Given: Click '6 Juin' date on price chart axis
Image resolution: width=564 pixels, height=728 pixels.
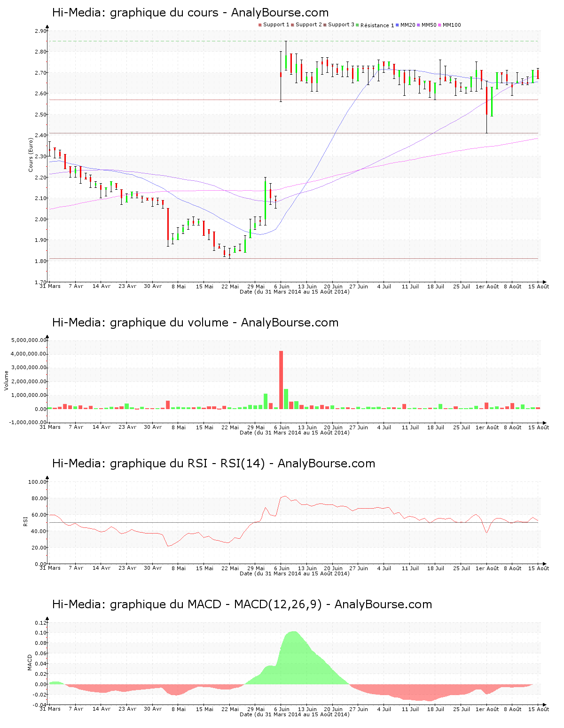Looking at the screenshot, I should pos(282,287).
